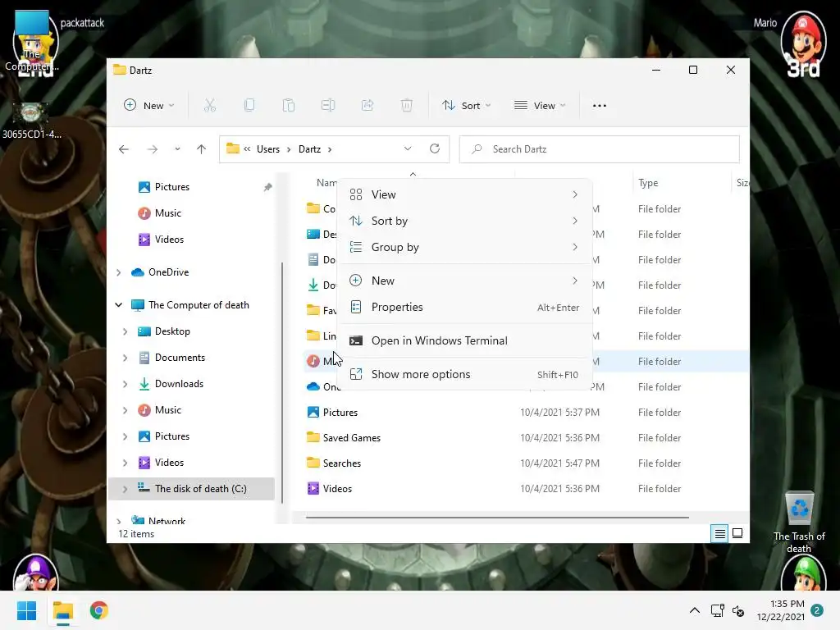Select pinned Pictures in quick access

171,187
